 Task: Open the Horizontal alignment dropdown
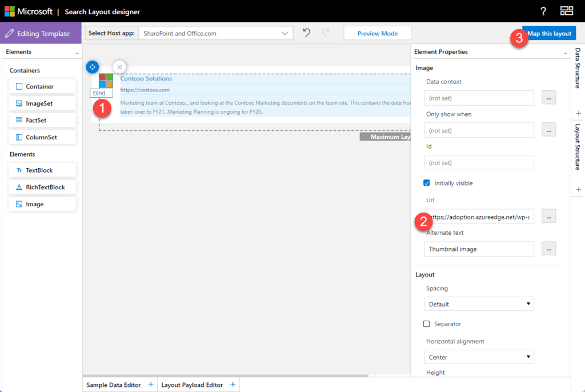pyautogui.click(x=479, y=357)
